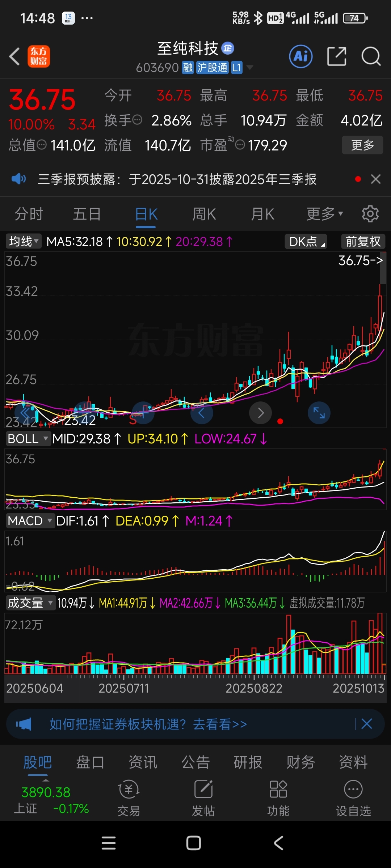Open the 东方财富 app logo
391x868 pixels.
[x=39, y=57]
